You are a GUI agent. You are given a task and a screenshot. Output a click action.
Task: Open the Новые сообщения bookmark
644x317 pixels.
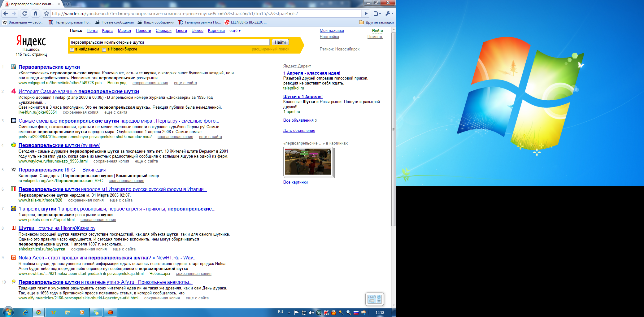(x=115, y=22)
